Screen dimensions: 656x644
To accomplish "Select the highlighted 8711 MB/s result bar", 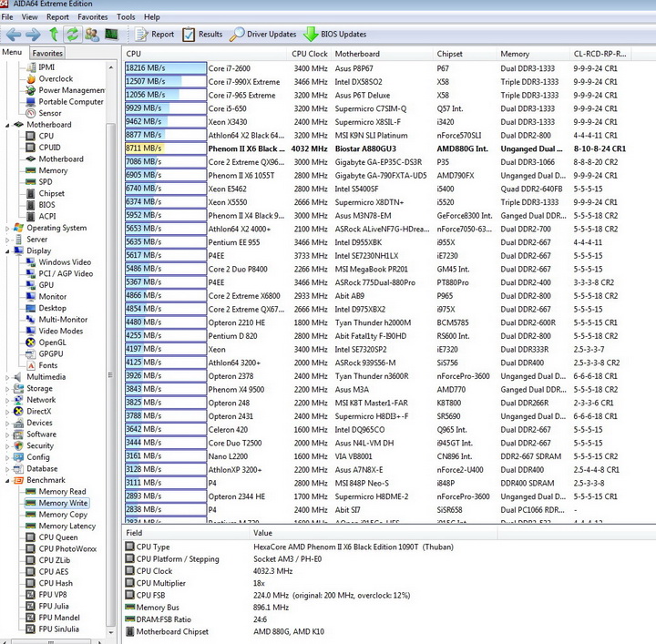I will (166, 148).
